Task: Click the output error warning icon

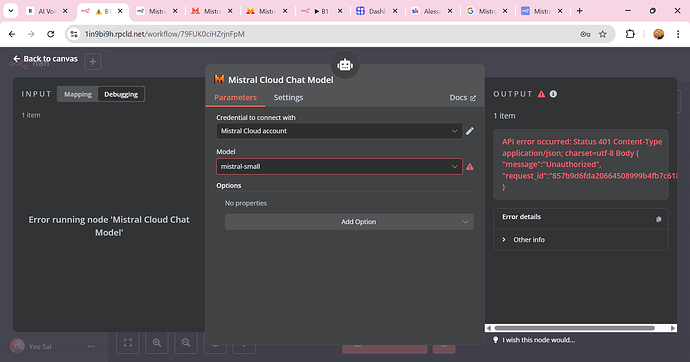Action: (x=541, y=94)
